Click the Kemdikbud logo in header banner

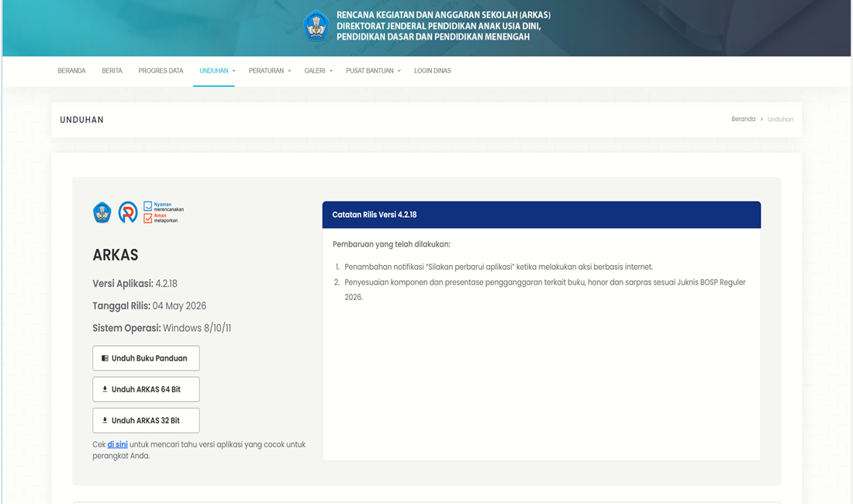pos(316,26)
